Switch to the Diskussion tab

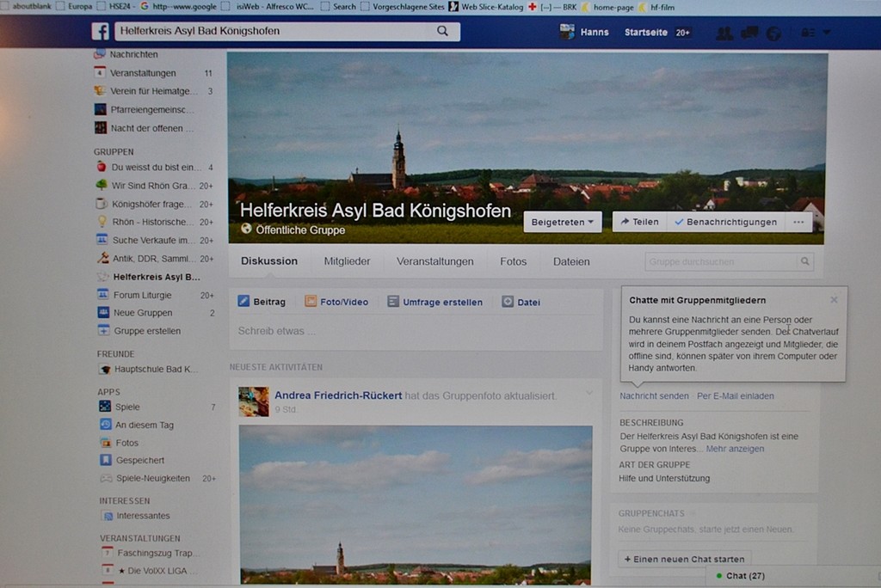(269, 261)
